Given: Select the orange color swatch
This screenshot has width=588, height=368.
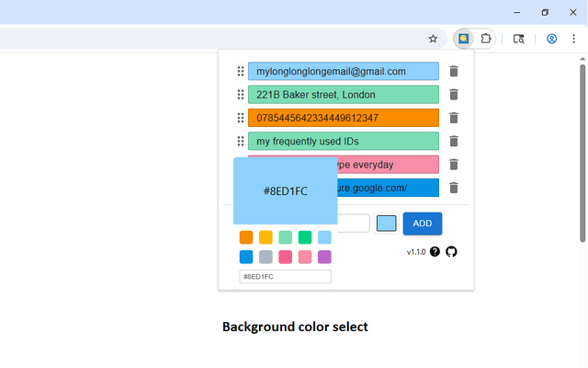Looking at the screenshot, I should tap(246, 237).
